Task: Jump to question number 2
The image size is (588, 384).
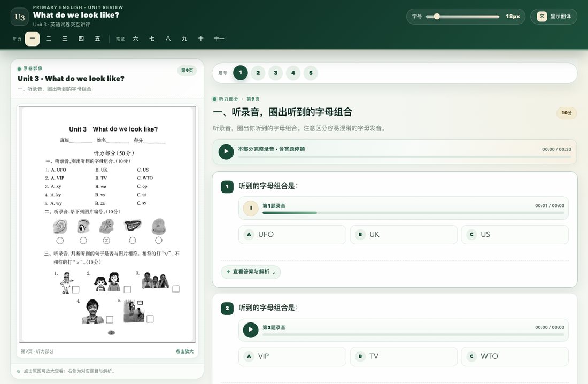Action: [258, 73]
